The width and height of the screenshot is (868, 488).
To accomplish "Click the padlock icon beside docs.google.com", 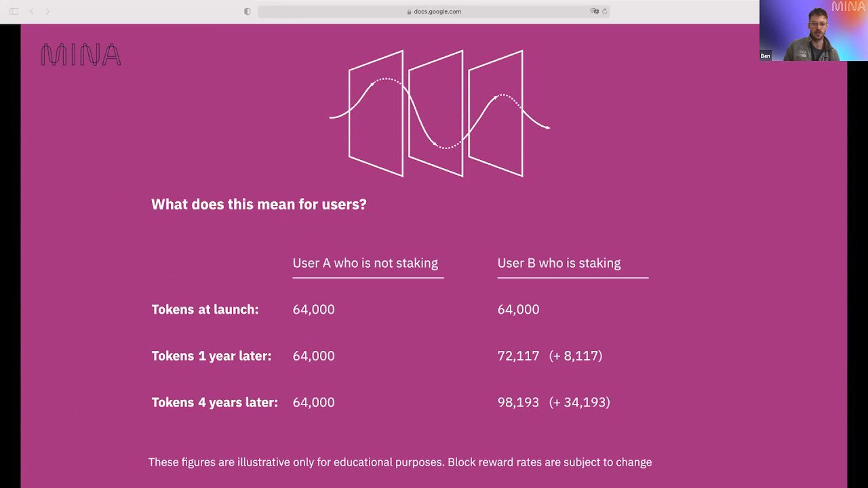I will (x=409, y=12).
